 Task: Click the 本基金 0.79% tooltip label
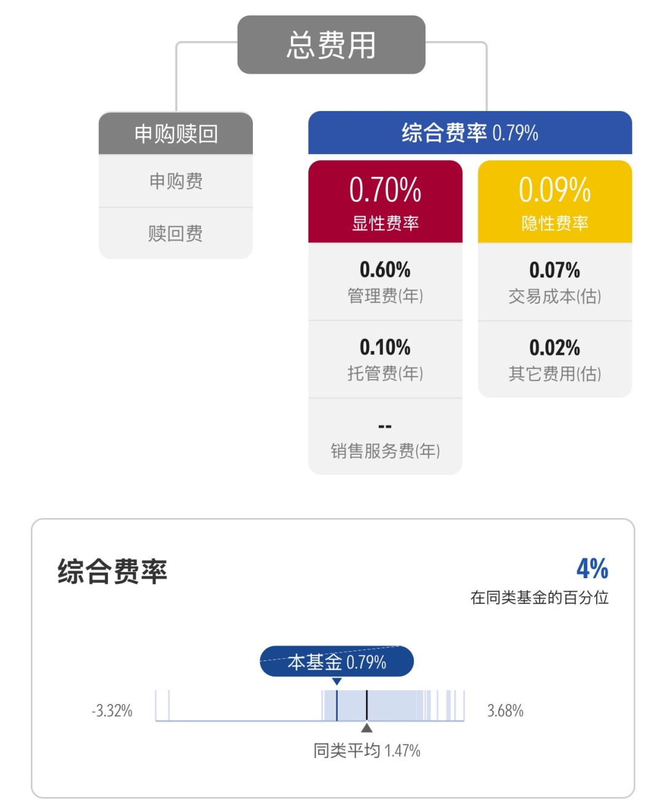[x=336, y=662]
